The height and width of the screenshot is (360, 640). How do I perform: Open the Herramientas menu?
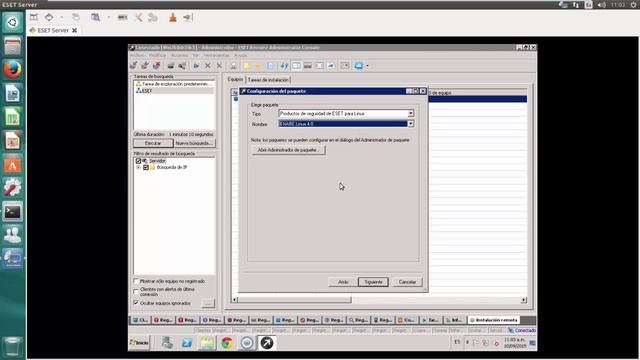(x=216, y=55)
